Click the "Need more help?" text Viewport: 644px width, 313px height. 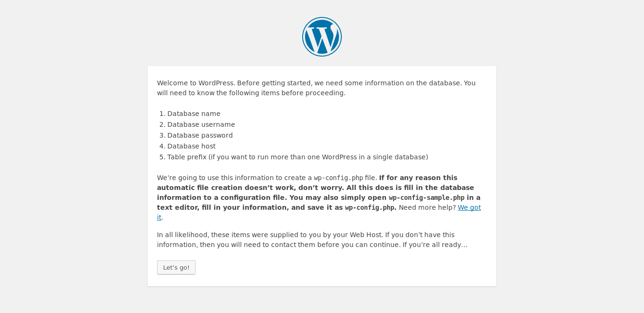pos(427,207)
